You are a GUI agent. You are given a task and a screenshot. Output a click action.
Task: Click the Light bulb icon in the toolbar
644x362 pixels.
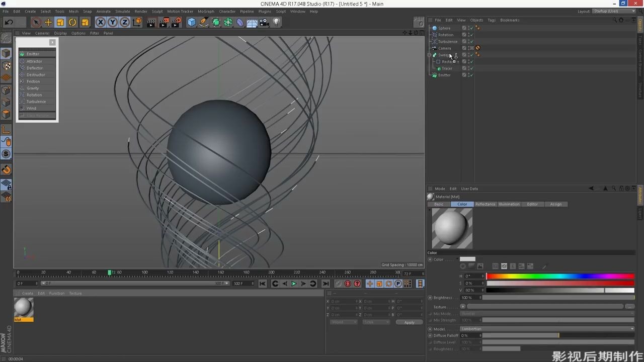click(x=276, y=22)
